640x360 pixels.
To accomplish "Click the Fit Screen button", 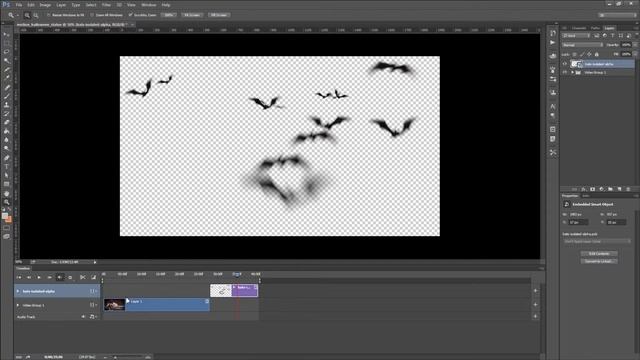I will (192, 15).
